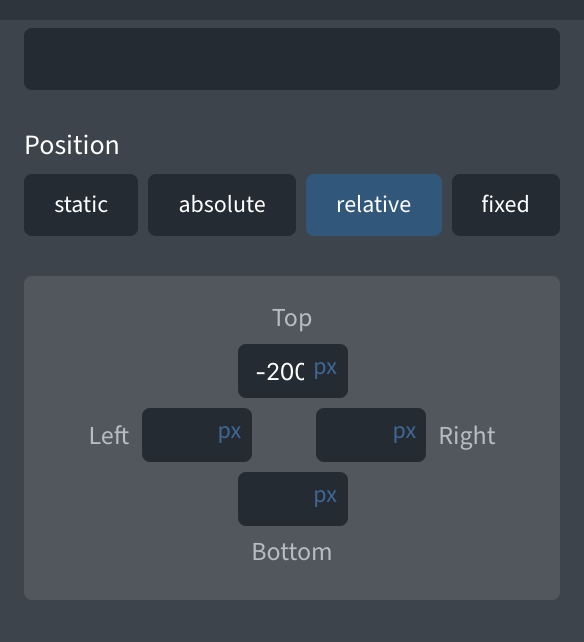Click the Top label text

292,318
